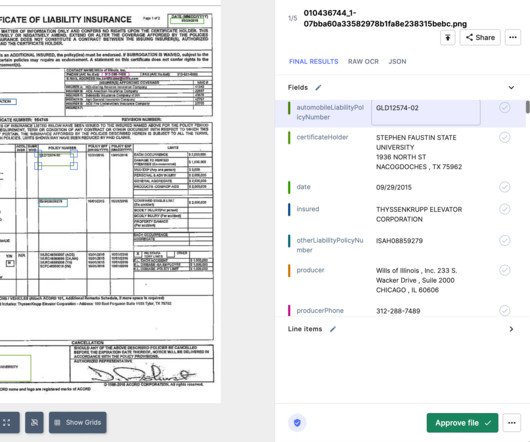This screenshot has width=530, height=442.
Task: Click the fullscreen expand icon button
Action: [x=7, y=422]
